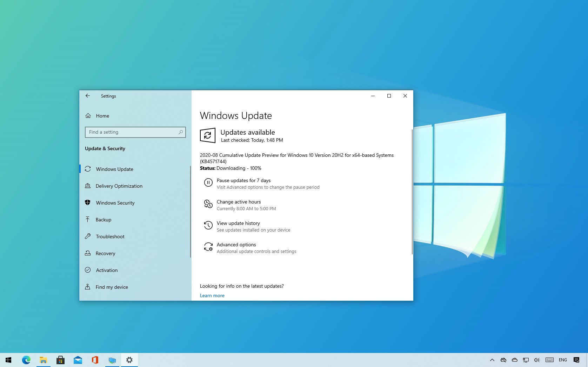
Task: Click the volume icon in system tray
Action: click(537, 360)
